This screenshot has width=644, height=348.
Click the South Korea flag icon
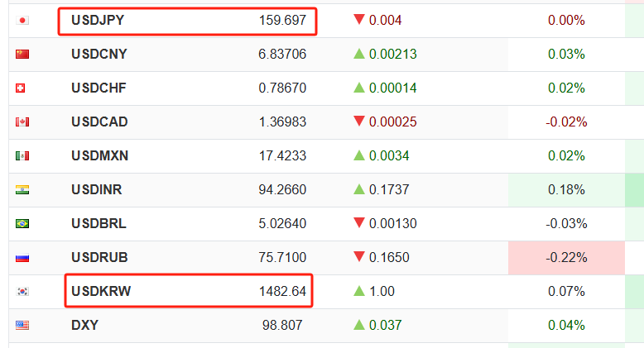[x=22, y=291]
